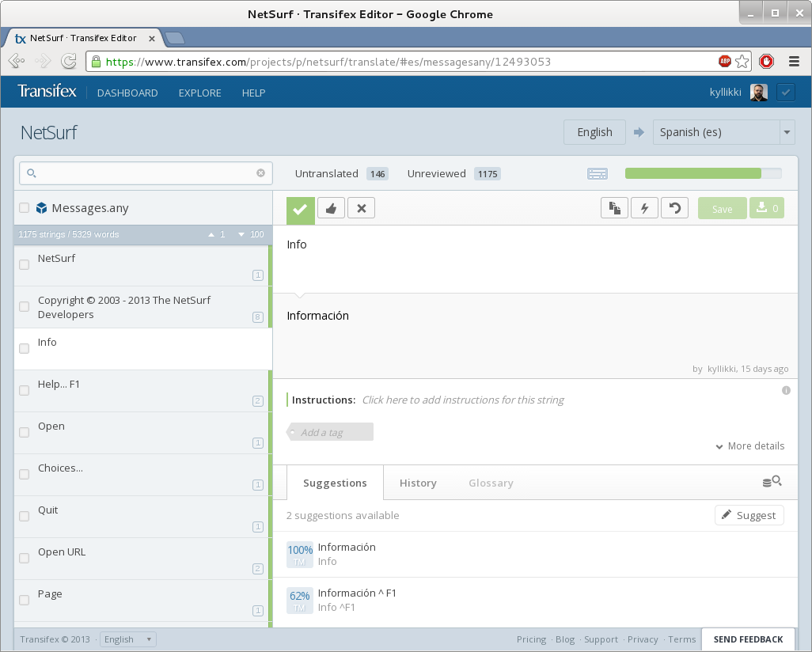
Task: Click the green translation progress bar
Action: (704, 173)
